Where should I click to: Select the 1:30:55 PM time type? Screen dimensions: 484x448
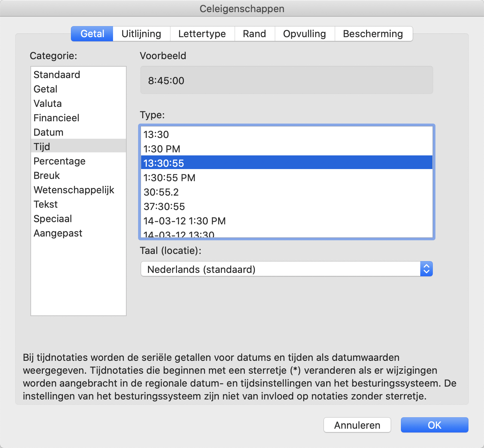coord(287,178)
